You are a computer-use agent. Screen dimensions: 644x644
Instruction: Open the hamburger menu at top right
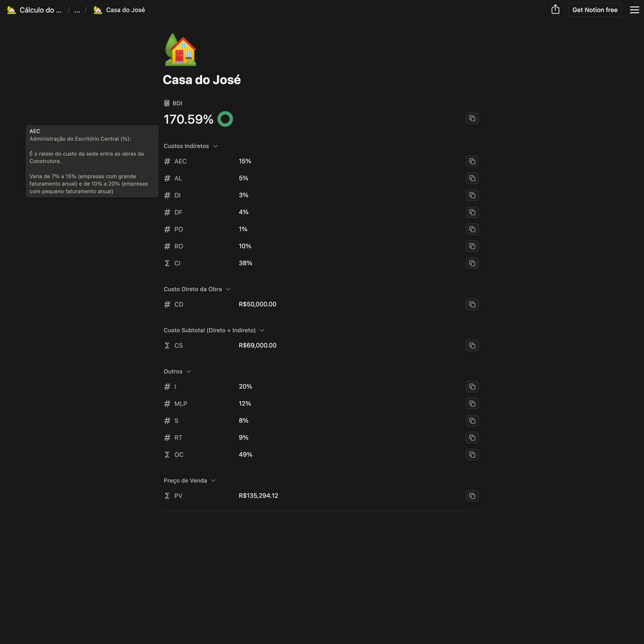pyautogui.click(x=635, y=9)
